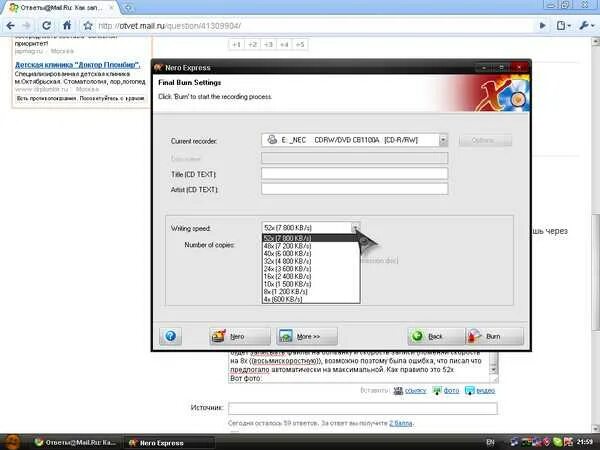
Task: Click the Источник input field
Action: [363, 408]
